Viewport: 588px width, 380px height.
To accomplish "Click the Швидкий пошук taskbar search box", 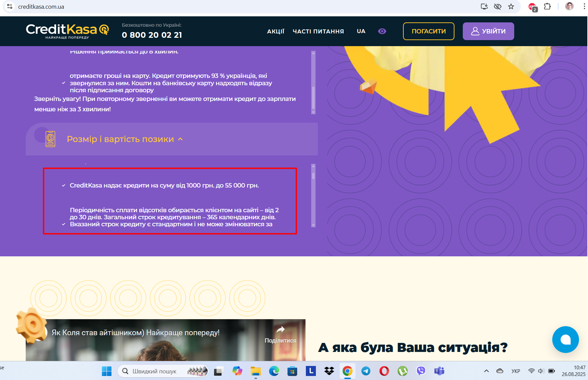I will pyautogui.click(x=163, y=371).
